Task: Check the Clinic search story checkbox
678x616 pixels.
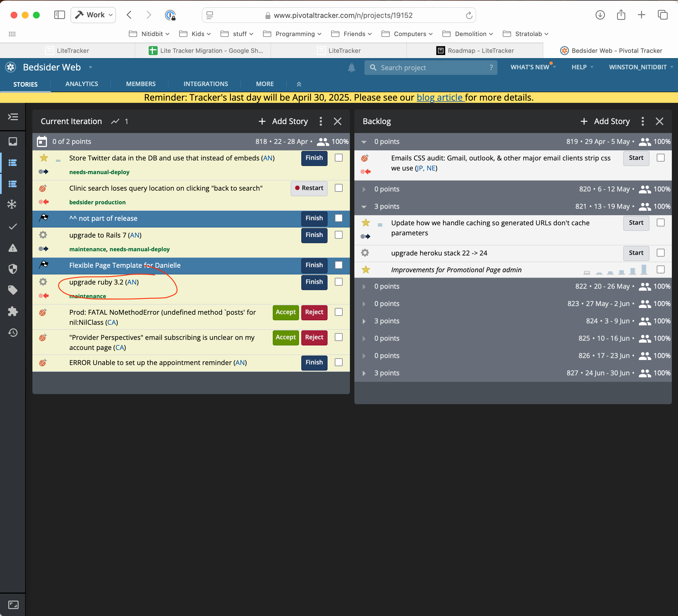Action: (339, 188)
